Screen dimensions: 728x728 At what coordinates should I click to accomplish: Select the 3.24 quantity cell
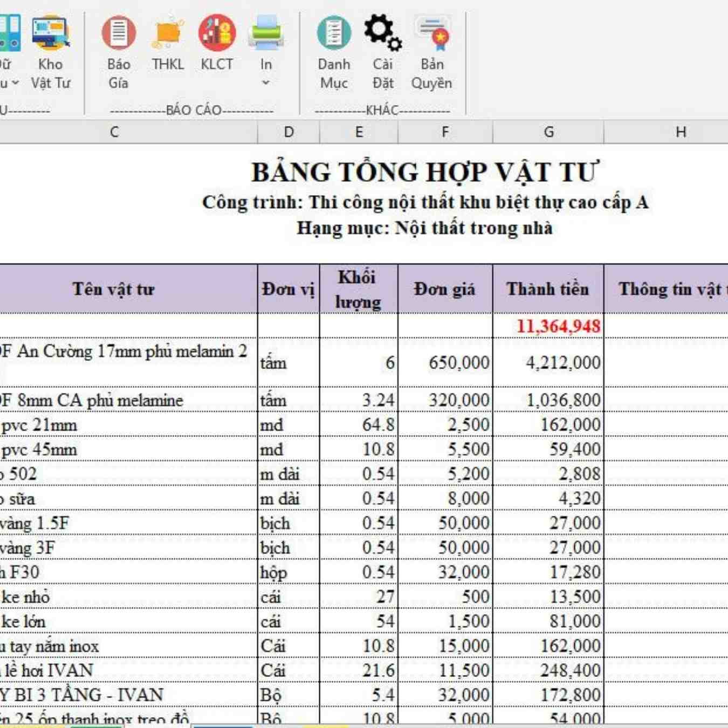point(359,400)
